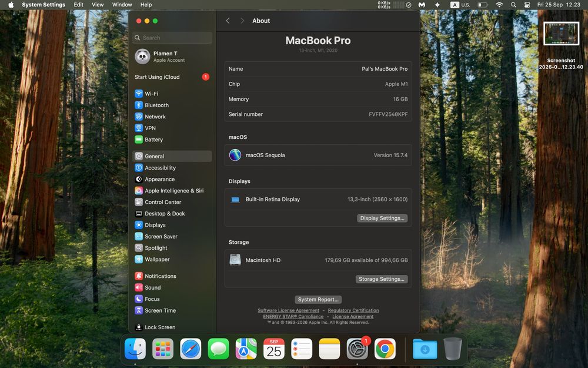Select the Screenshot thumbnail on desktop
The height and width of the screenshot is (368, 588).
point(561,34)
